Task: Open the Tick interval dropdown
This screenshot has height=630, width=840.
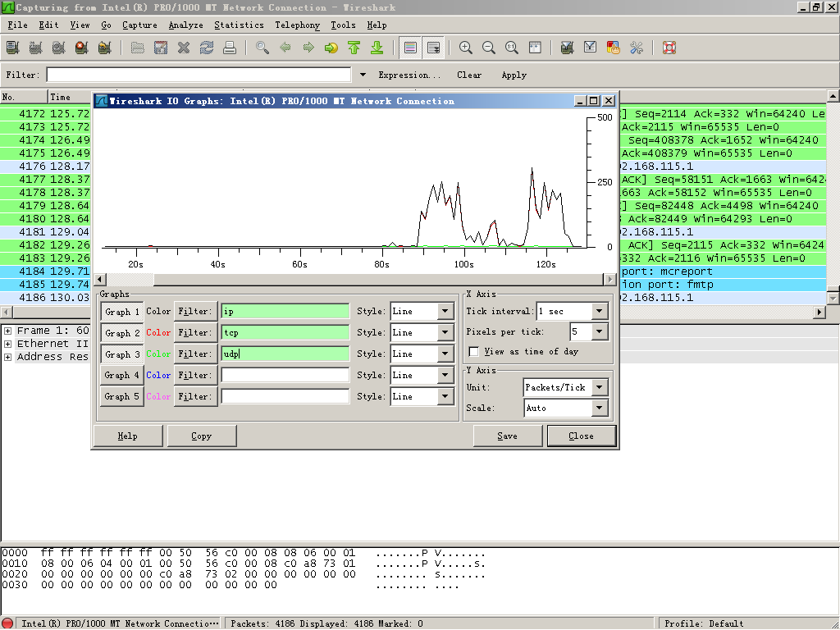Action: (x=600, y=311)
